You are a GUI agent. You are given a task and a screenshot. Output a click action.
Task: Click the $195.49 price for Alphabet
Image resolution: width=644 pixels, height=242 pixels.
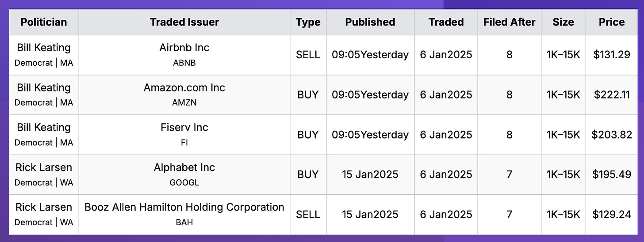[x=612, y=174]
